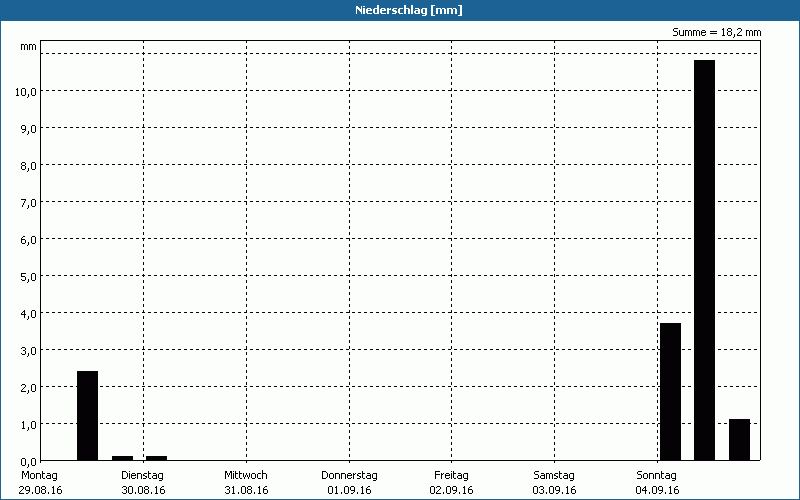Viewport: 800px width, 500px height.
Task: Click the Freitag 02.09.16 axis label
Action: (x=452, y=483)
